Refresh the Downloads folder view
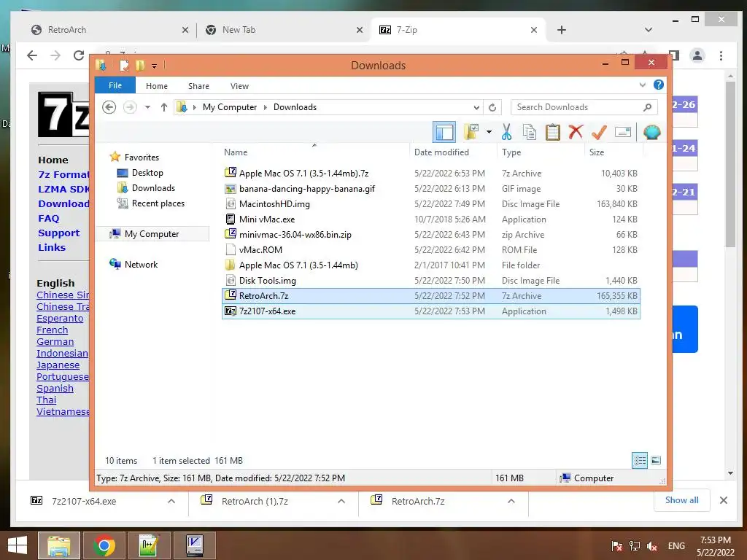This screenshot has width=747, height=560. pos(492,107)
